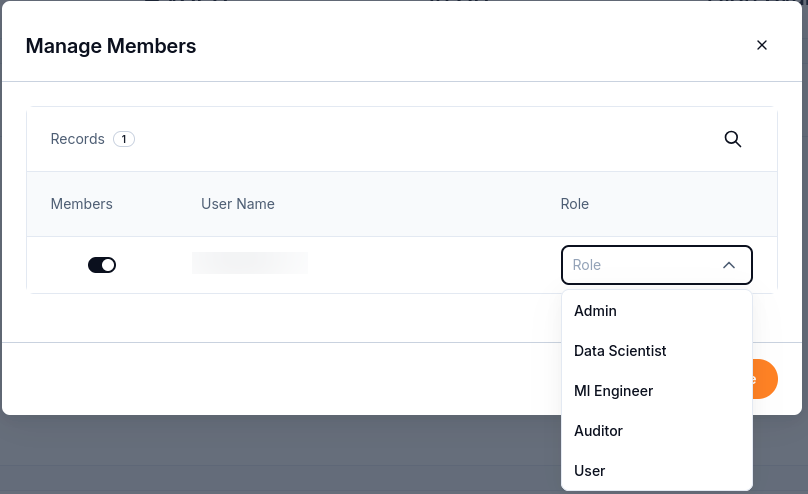
Task: Close the Manage Members dialog
Action: (762, 45)
